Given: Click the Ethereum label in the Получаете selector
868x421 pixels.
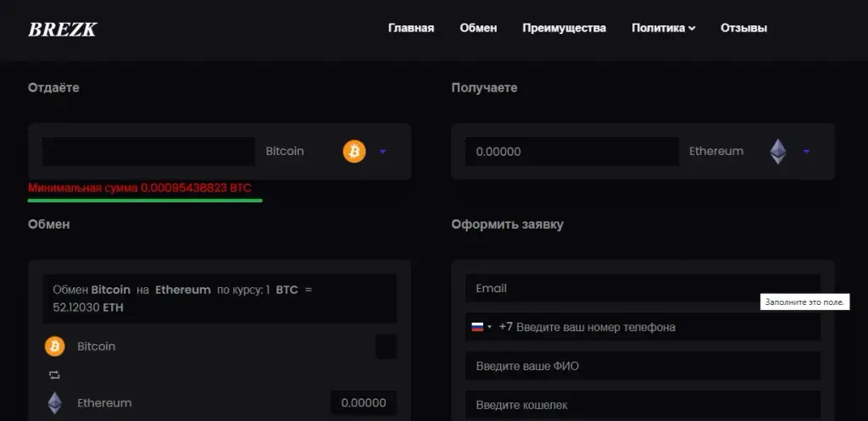Looking at the screenshot, I should (x=716, y=152).
